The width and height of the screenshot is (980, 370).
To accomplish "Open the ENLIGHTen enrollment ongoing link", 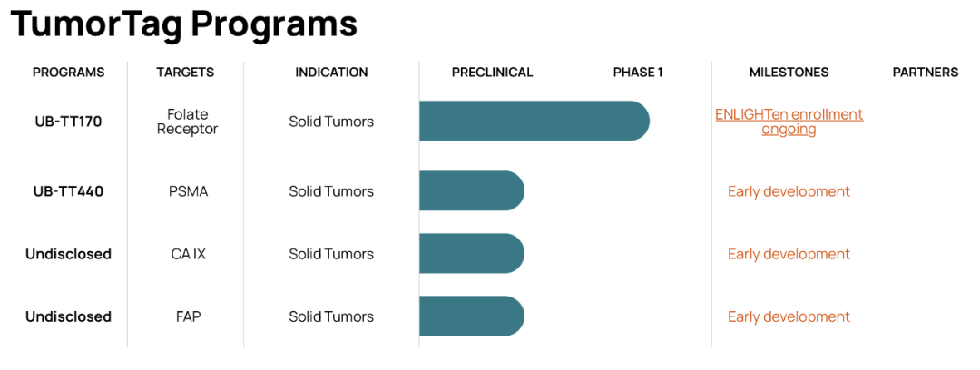I will (789, 122).
